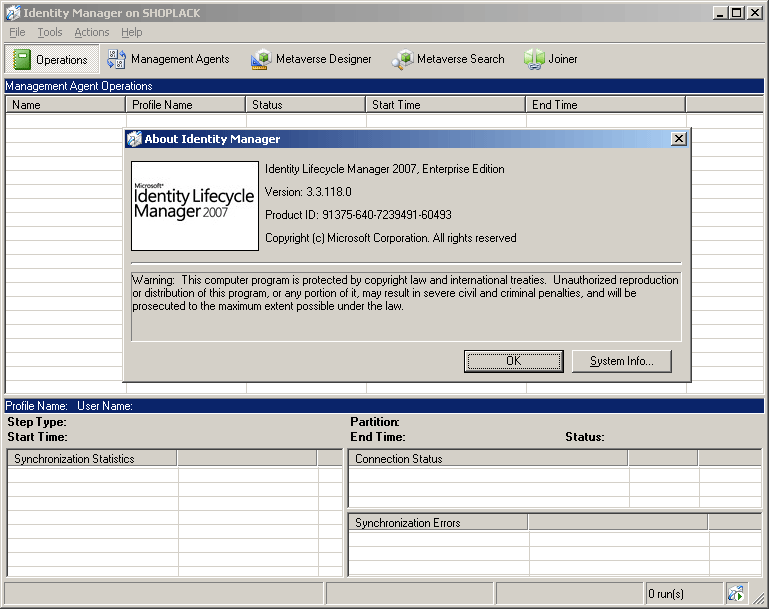The width and height of the screenshot is (769, 609).
Task: Click the Synchronization Errors column header
Action: [x=438, y=523]
